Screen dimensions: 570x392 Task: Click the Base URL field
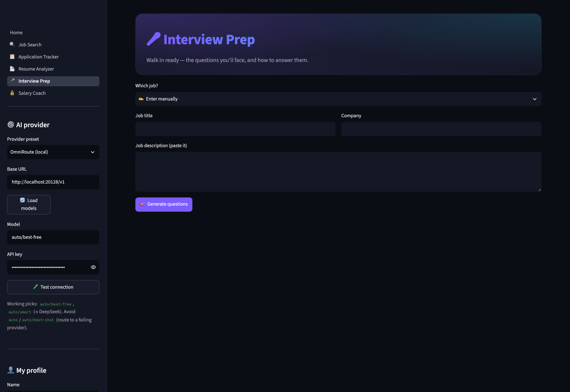click(53, 182)
